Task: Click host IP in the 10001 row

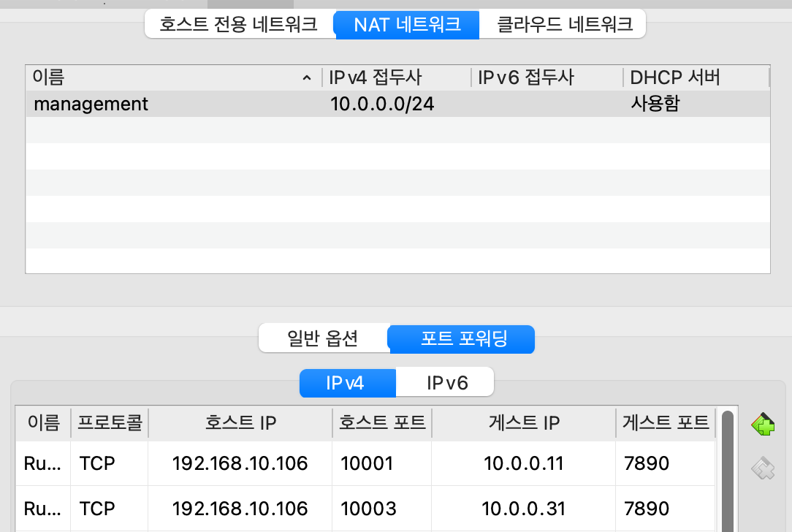Action: (x=240, y=463)
